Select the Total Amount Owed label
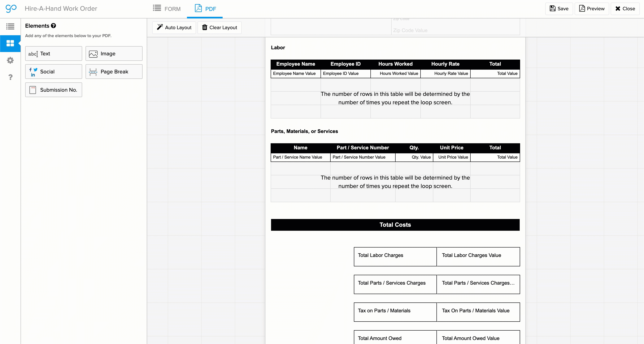Viewport: 644px width, 344px height. click(395, 338)
